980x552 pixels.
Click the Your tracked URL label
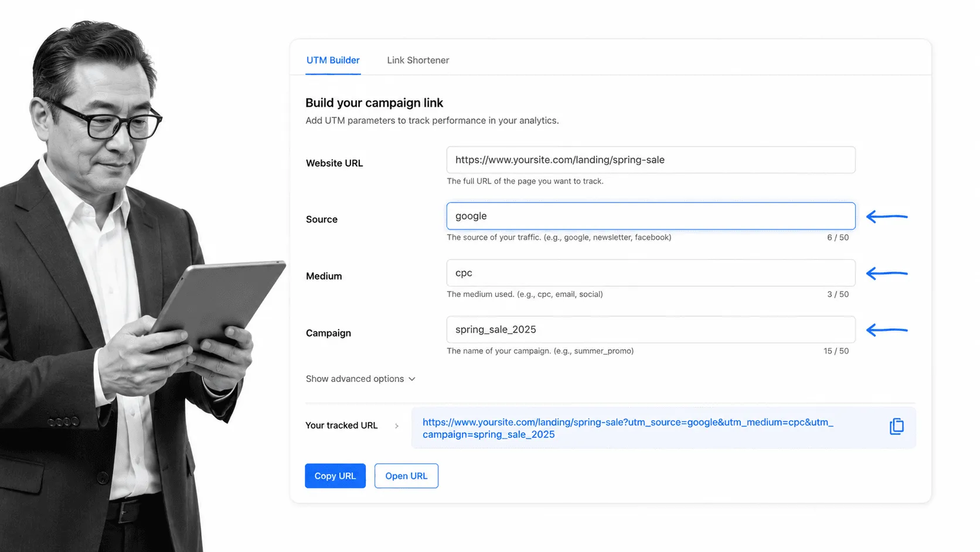[341, 425]
